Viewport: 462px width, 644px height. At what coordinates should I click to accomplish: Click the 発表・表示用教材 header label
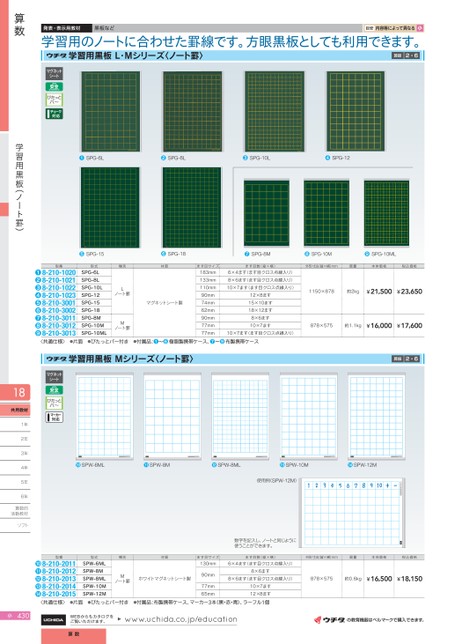(x=67, y=28)
